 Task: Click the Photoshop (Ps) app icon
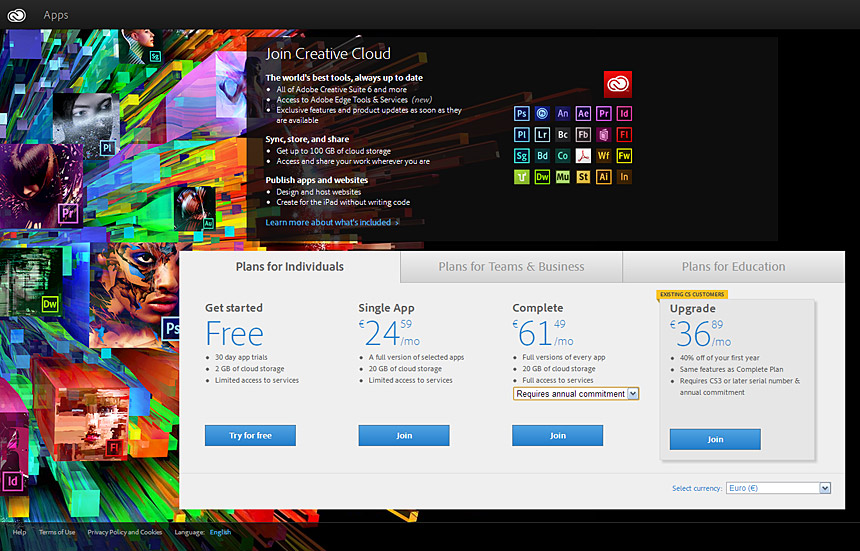pos(521,114)
